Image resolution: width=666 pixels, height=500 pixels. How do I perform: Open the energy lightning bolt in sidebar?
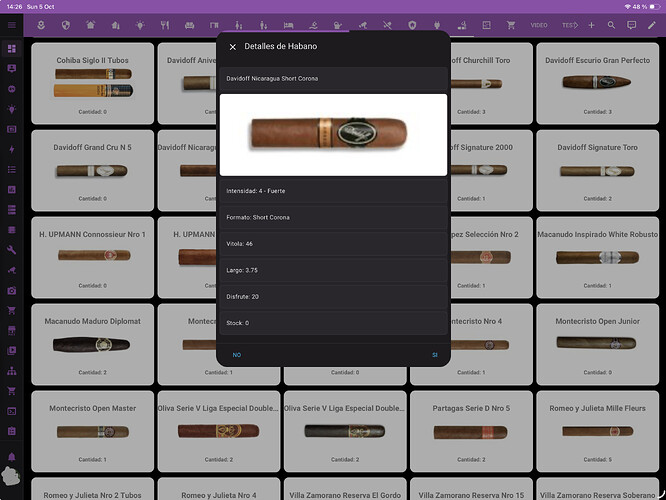tap(11, 150)
